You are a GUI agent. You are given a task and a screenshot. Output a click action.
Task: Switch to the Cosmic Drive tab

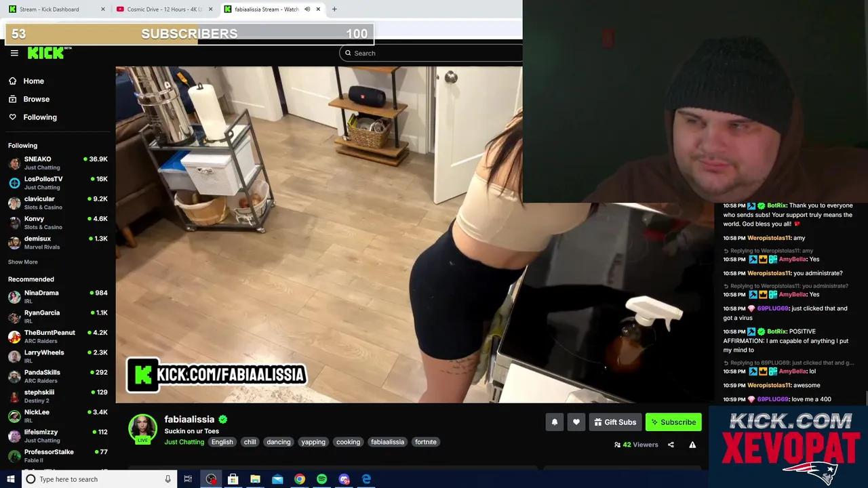[x=163, y=9]
